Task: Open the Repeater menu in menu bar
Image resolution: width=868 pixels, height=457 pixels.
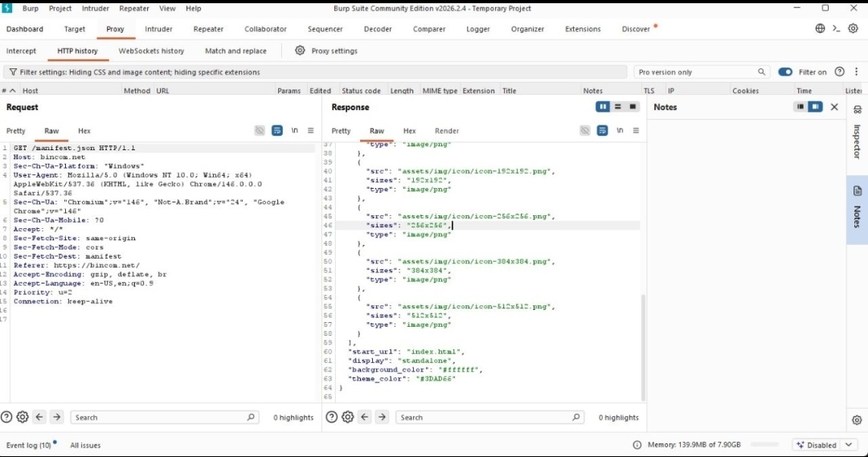Action: [x=134, y=8]
